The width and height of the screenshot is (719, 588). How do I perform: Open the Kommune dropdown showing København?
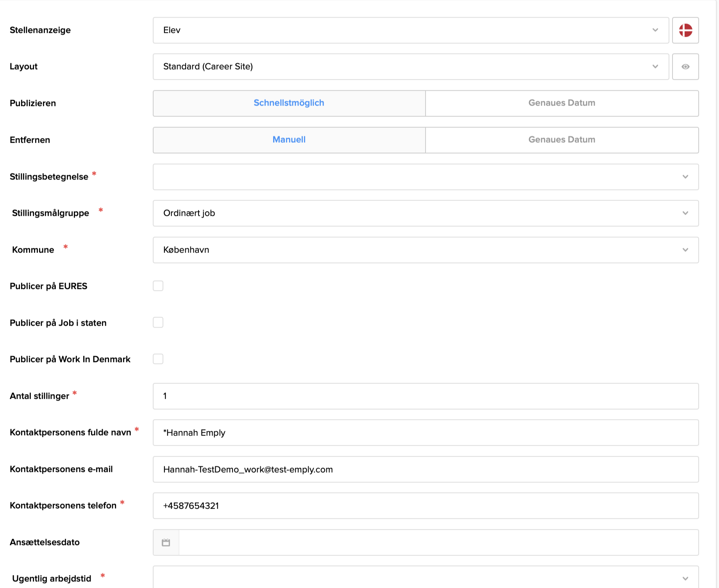click(x=425, y=250)
